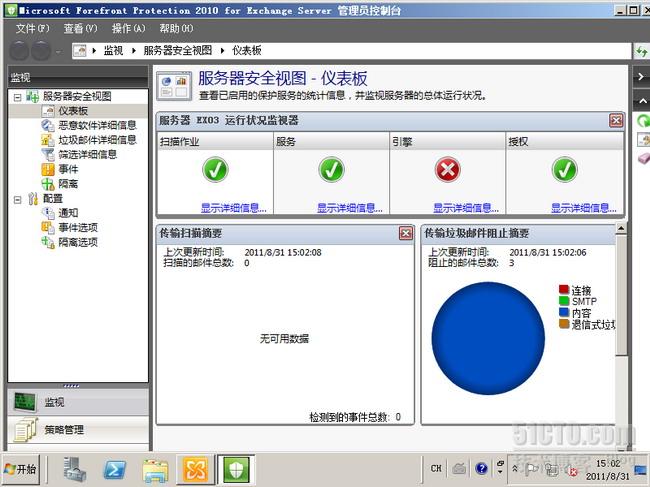Click the 扫描作业 green status check

coord(215,170)
